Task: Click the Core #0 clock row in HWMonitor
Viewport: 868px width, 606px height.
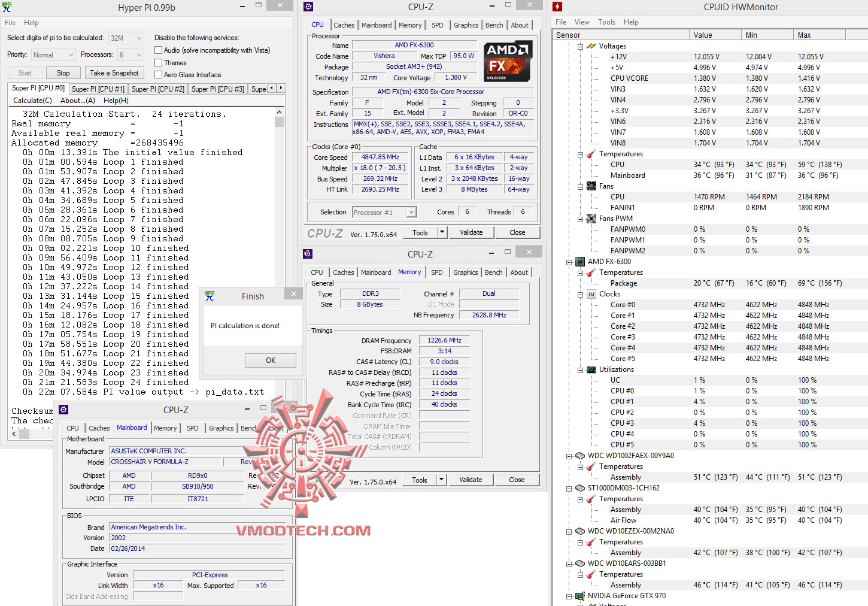Action: [710, 305]
